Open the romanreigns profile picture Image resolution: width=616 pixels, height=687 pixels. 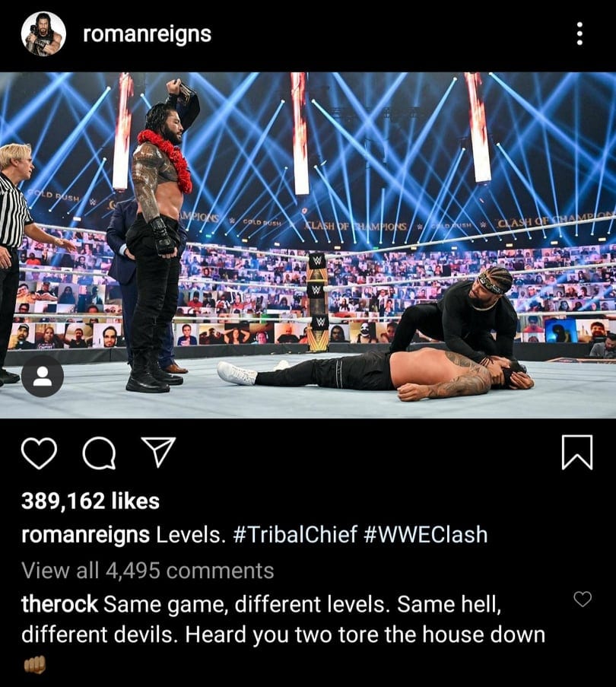pyautogui.click(x=43, y=33)
